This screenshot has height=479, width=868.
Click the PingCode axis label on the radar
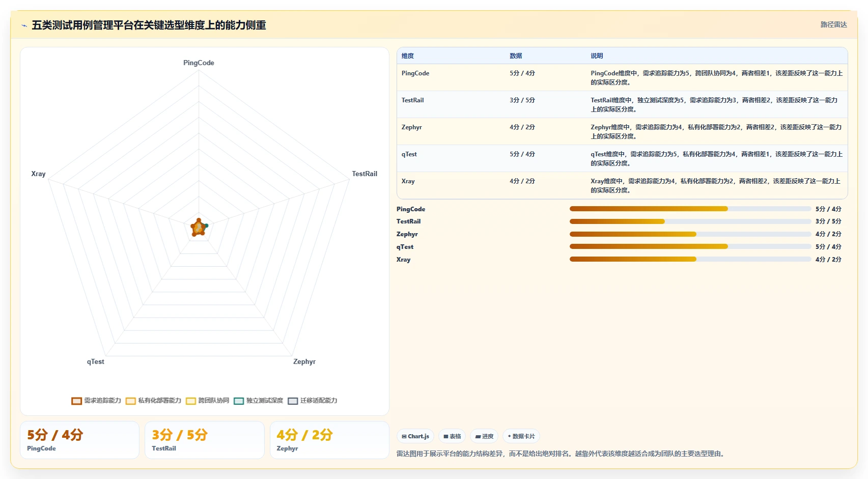[x=199, y=63]
